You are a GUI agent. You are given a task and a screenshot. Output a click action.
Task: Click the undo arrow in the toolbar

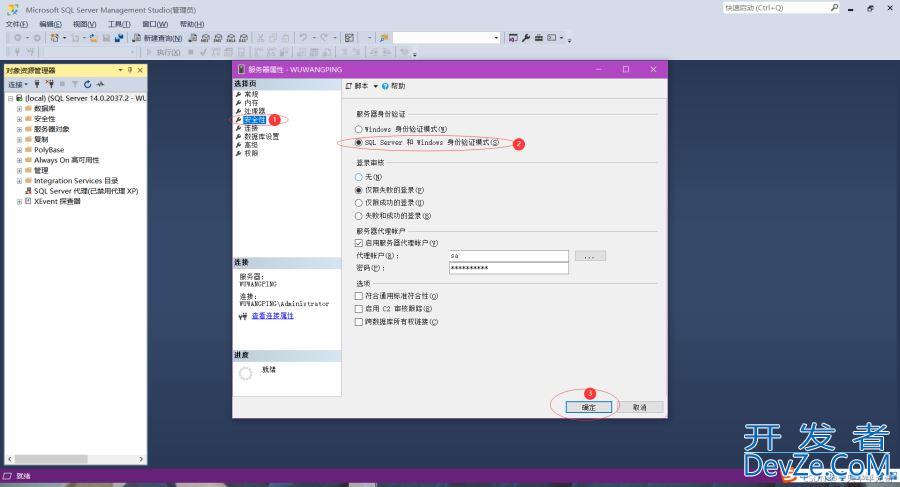pos(303,38)
